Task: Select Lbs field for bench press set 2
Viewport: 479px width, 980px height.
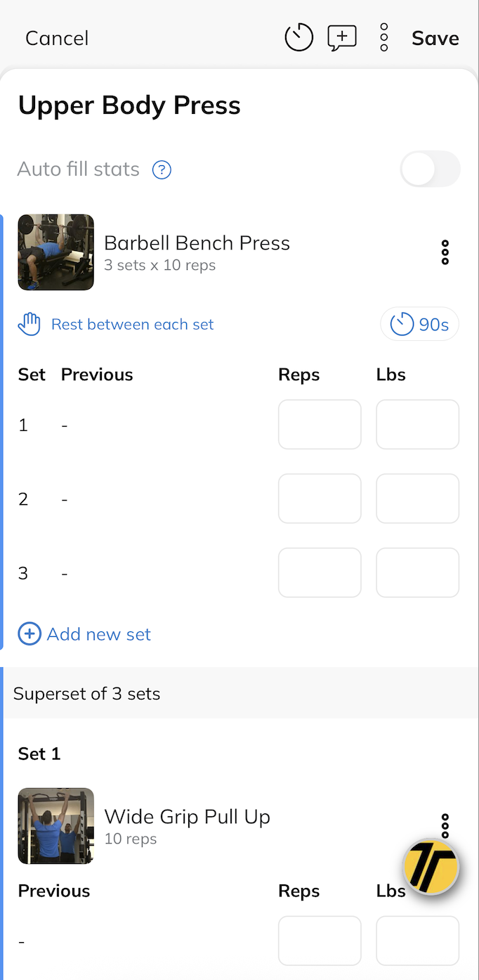Action: [417, 498]
